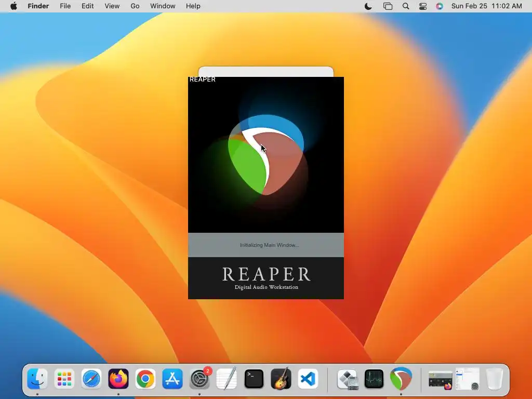
Task: Toggle Do Not Disturb moon icon
Action: [368, 6]
